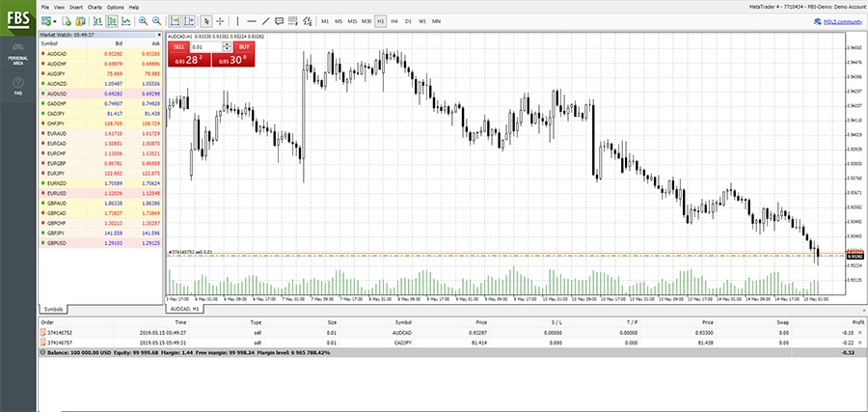Viewport: 868px width, 412px height.
Task: Toggle the H4 timeframe button
Action: point(393,20)
